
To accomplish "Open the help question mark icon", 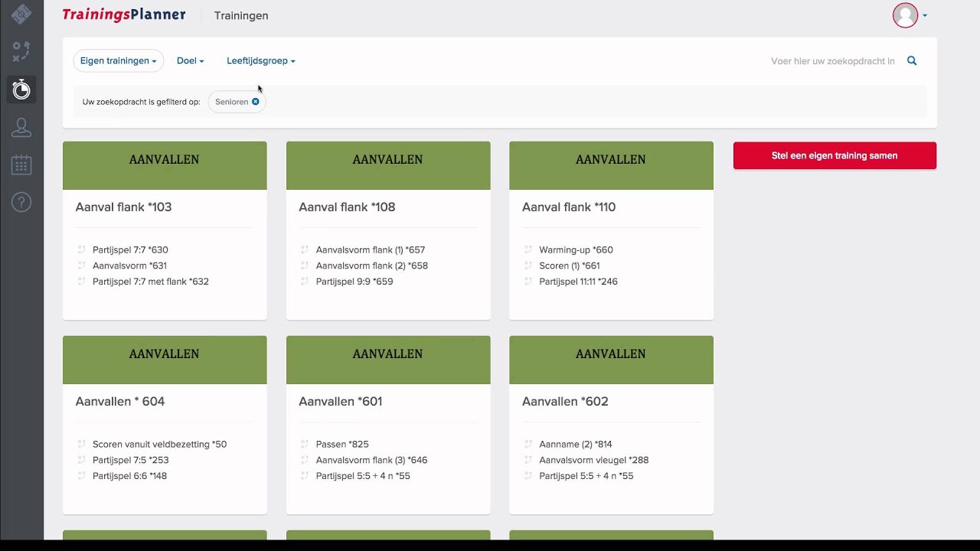I will coord(21,202).
